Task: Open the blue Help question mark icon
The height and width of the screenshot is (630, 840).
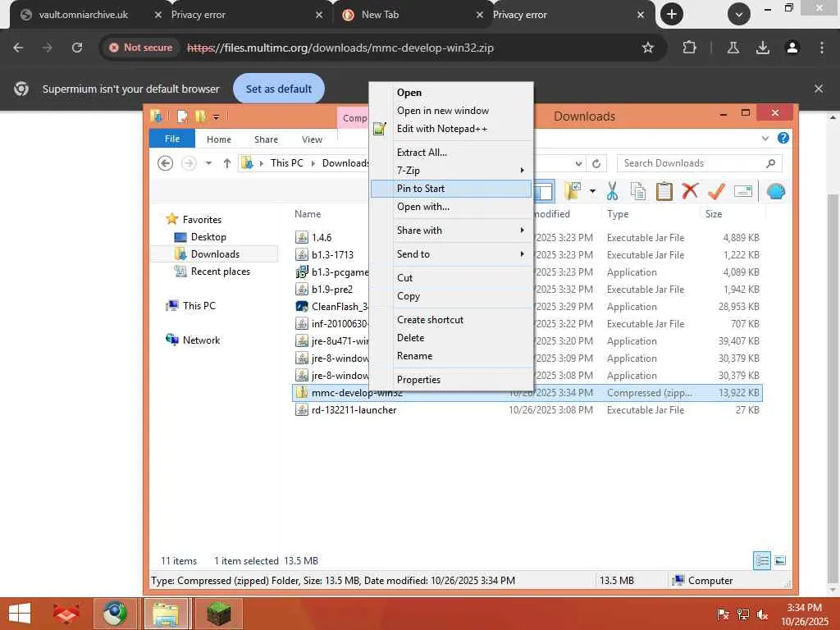Action: (783, 138)
